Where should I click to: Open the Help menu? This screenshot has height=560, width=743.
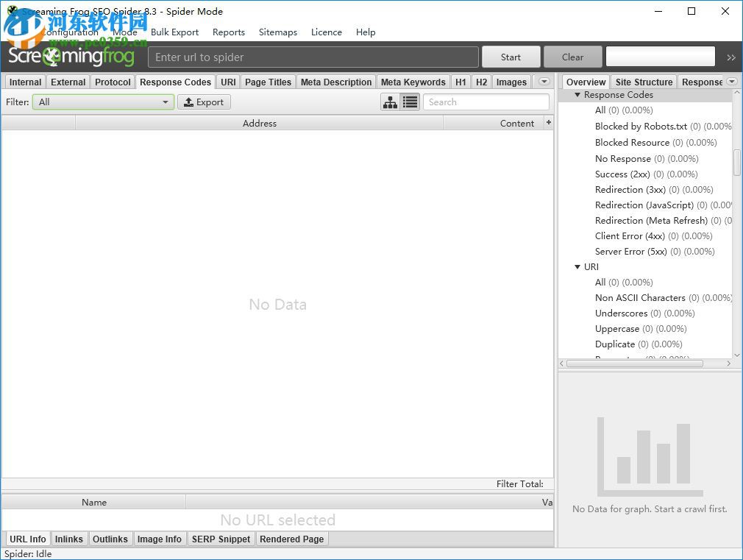point(366,32)
